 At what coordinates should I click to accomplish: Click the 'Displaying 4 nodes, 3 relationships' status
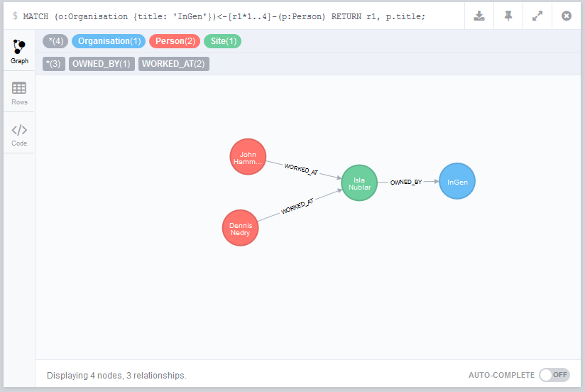[116, 376]
